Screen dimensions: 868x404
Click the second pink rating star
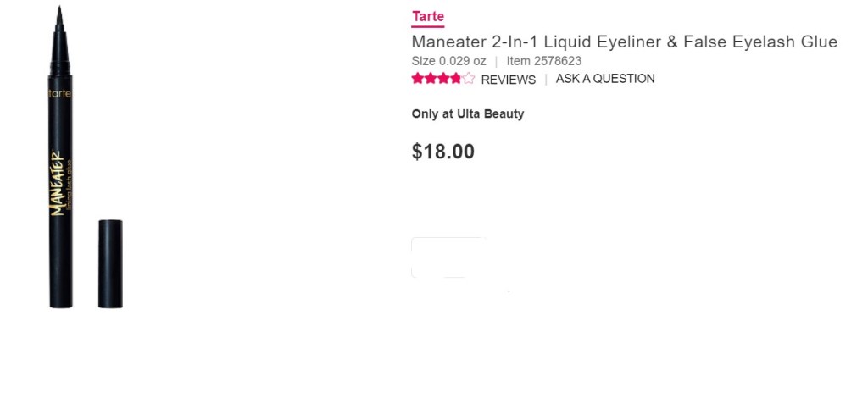pyautogui.click(x=431, y=79)
